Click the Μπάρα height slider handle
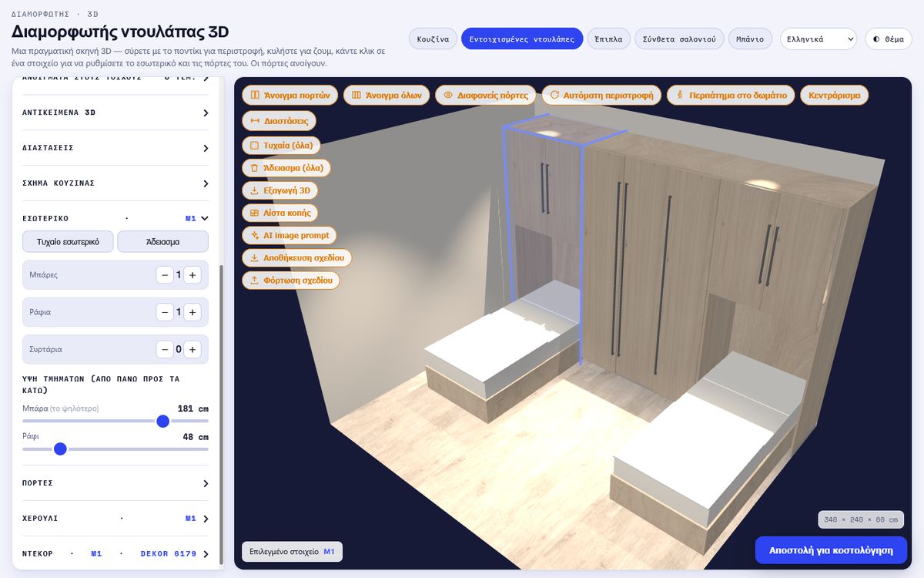This screenshot has width=924, height=578. click(x=162, y=421)
